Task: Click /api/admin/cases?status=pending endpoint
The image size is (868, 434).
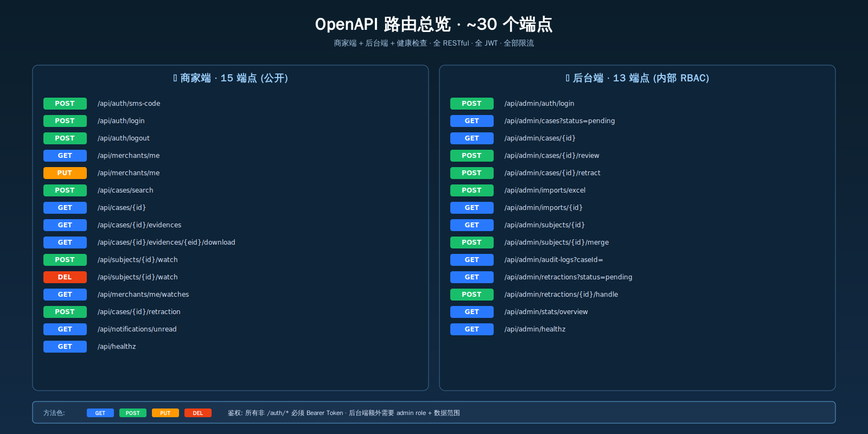Action: coord(560,121)
